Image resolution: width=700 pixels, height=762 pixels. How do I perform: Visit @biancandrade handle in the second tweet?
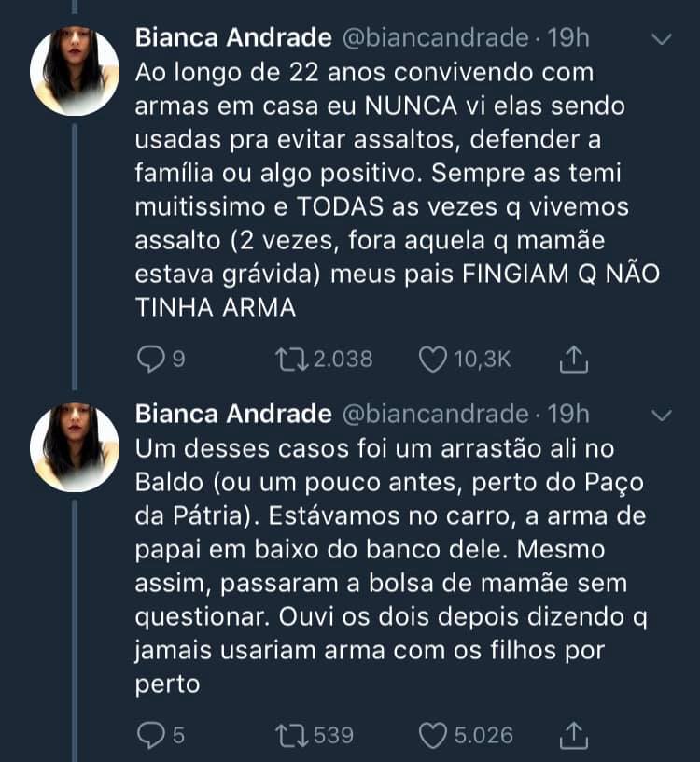point(436,414)
